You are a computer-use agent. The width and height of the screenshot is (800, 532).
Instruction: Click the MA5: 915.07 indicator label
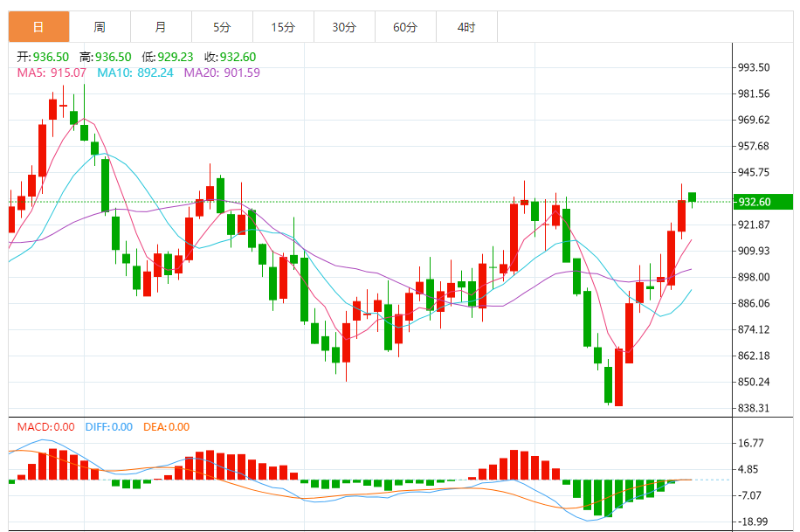(x=52, y=73)
